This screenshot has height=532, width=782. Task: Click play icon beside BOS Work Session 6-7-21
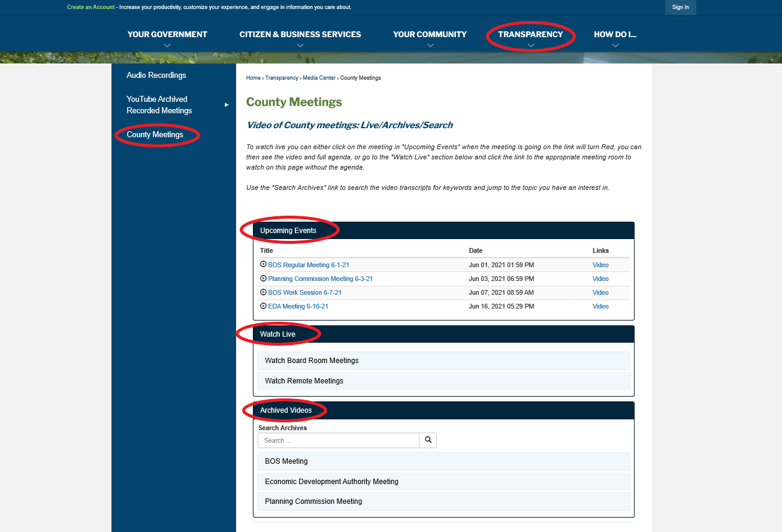tap(263, 292)
